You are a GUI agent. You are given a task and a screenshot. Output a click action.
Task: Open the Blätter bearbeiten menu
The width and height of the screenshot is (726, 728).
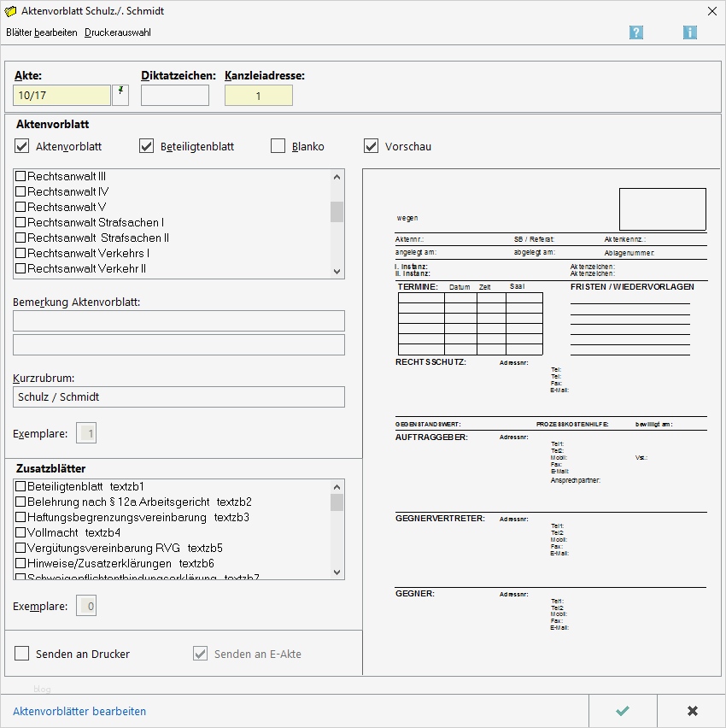[x=43, y=32]
